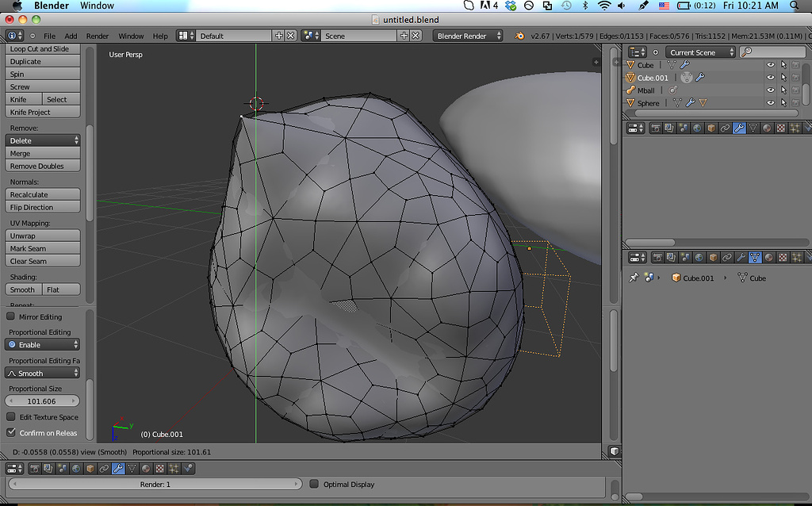Open Physics tab in bottom properties editor
Image resolution: width=812 pixels, height=506 pixels.
coord(188,469)
